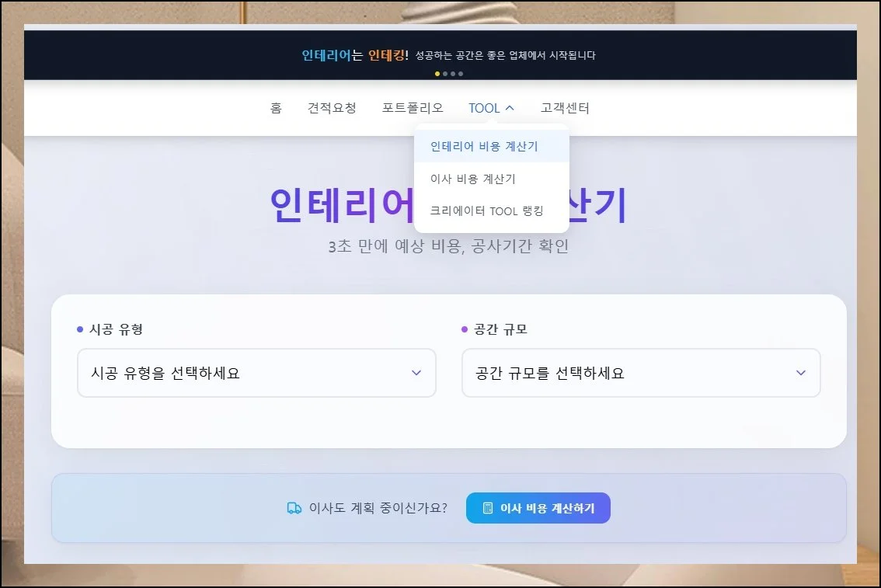Image resolution: width=881 pixels, height=588 pixels.
Task: Click the calculator icon in the blue button
Action: (x=488, y=508)
